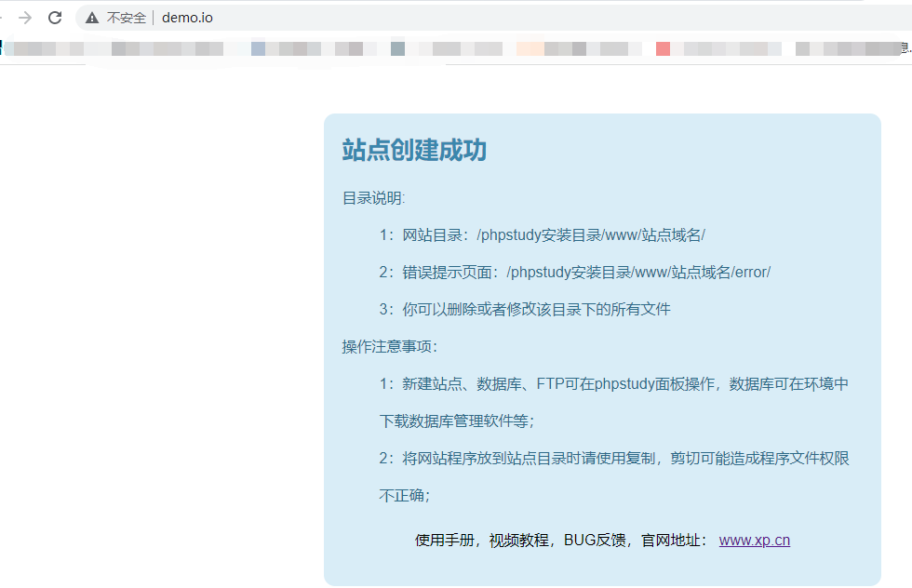
Task: Click the 错误提示页面 path line
Action: click(574, 273)
